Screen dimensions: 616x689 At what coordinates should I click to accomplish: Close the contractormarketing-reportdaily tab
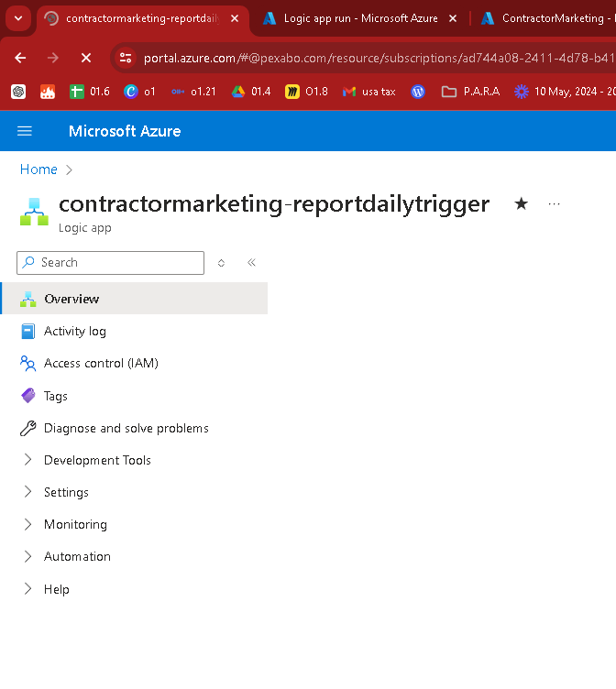click(235, 18)
